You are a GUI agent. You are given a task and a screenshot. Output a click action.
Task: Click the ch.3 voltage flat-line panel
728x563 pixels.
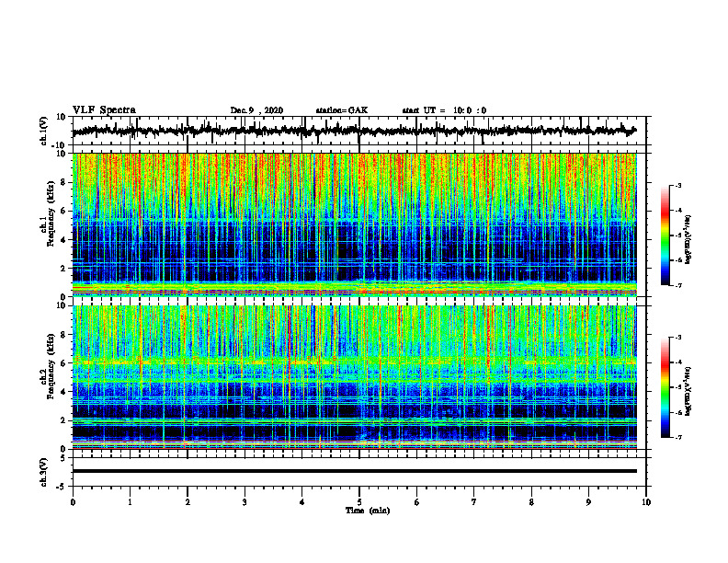(358, 472)
